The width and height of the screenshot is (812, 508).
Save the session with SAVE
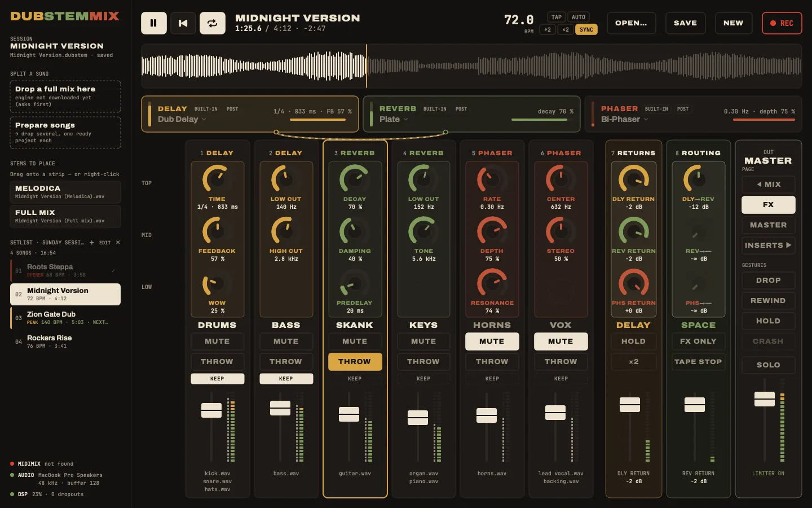686,23
